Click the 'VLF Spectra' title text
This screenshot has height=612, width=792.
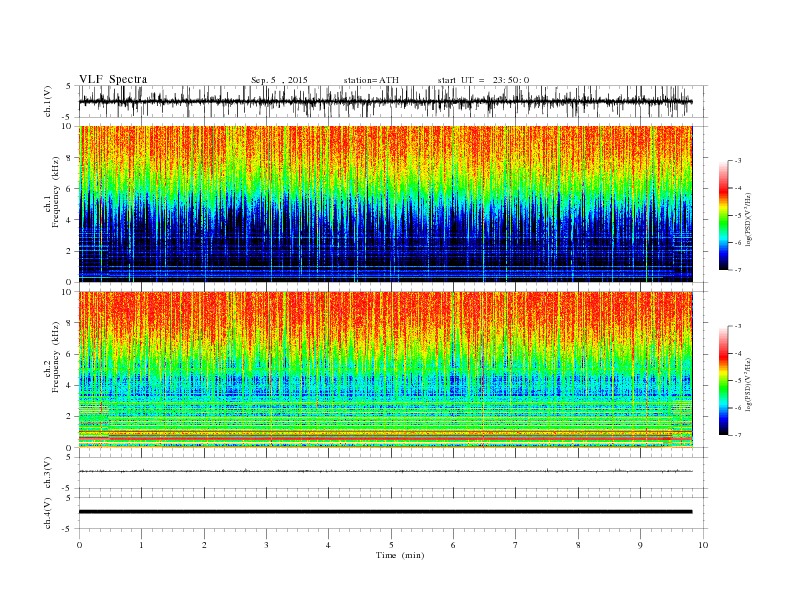(x=113, y=79)
